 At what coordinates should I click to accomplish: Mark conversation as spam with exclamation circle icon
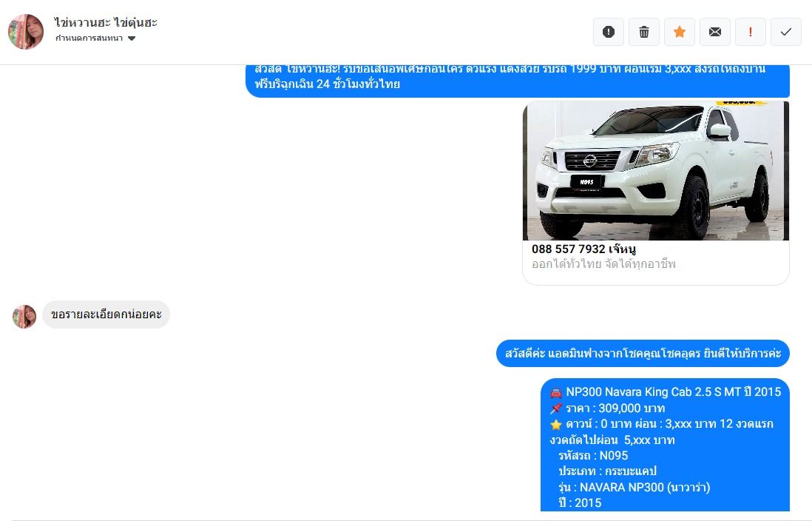click(x=609, y=32)
